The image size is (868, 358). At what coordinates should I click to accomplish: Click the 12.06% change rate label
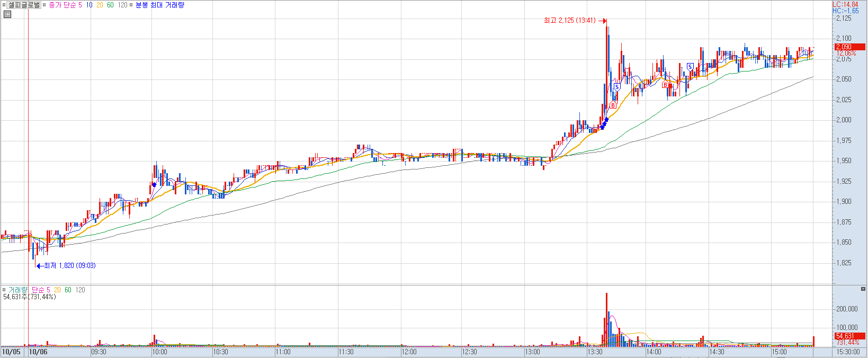846,53
